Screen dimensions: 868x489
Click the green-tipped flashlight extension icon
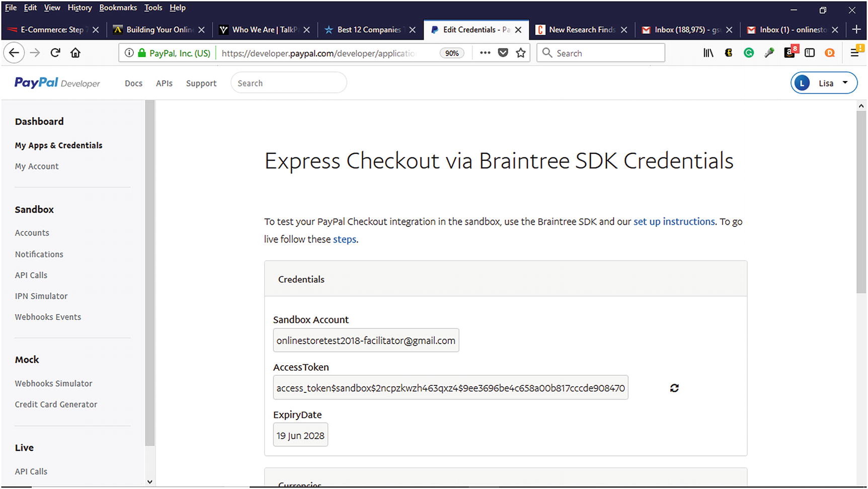[769, 53]
